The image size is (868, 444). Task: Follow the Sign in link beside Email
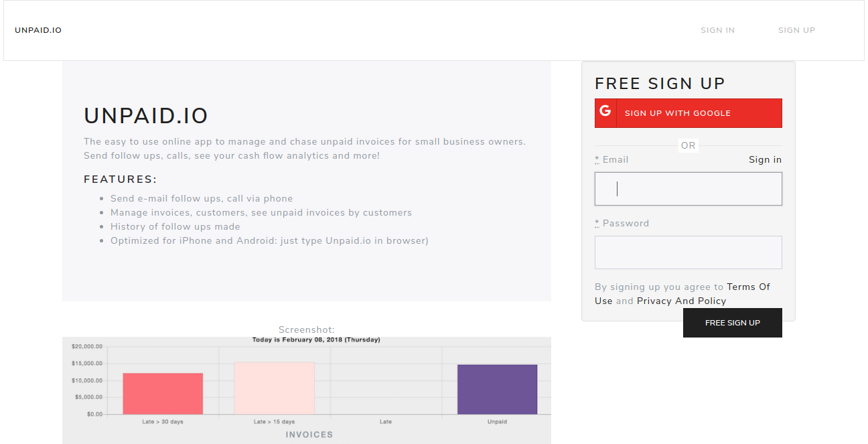click(x=765, y=159)
